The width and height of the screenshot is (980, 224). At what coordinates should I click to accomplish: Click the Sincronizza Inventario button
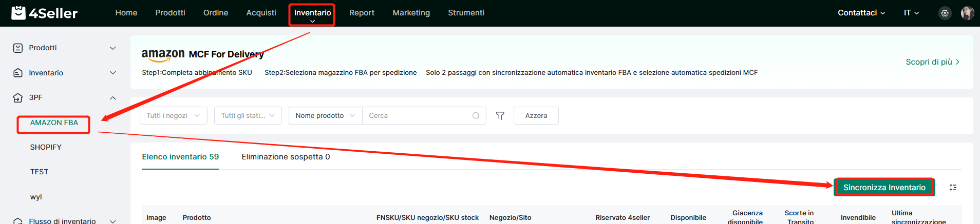pyautogui.click(x=884, y=188)
